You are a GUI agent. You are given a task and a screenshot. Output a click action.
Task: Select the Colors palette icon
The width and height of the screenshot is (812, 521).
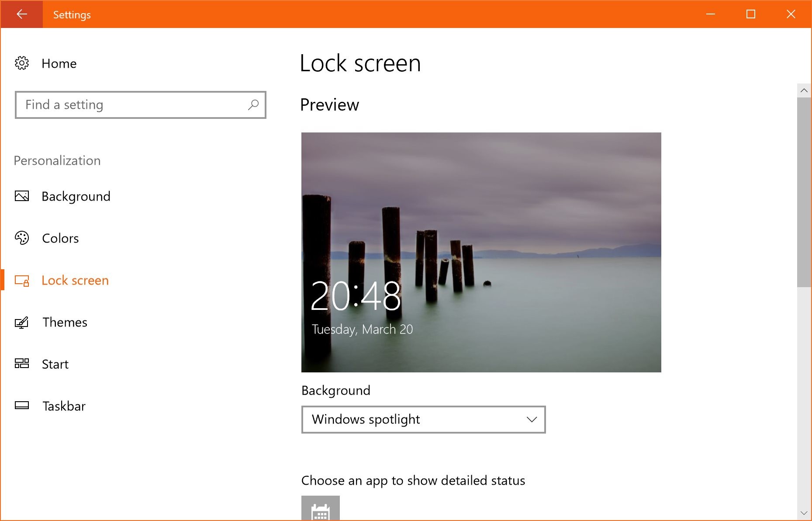click(x=22, y=238)
